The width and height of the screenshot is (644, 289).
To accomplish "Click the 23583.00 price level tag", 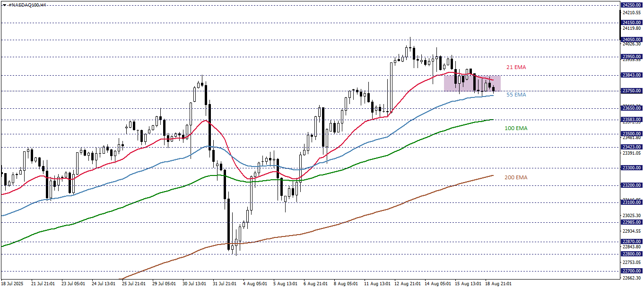I will (632, 119).
